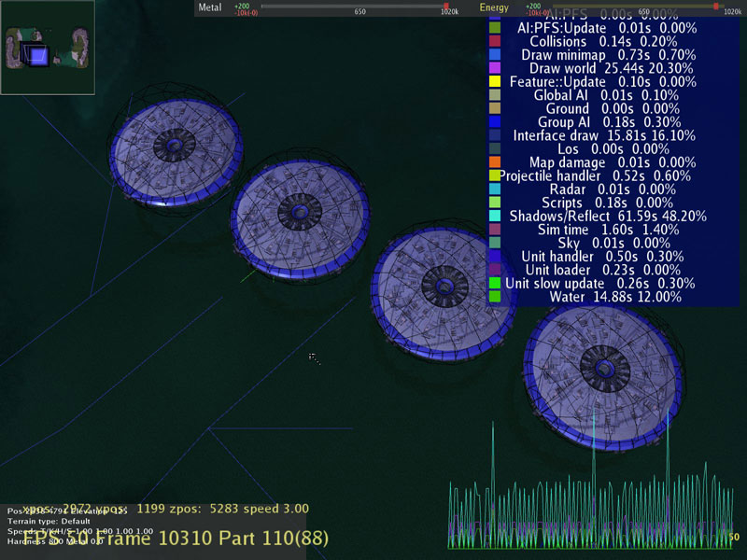Click the Energy '1020k' storage value
Viewport: 747px width, 560px height.
732,12
